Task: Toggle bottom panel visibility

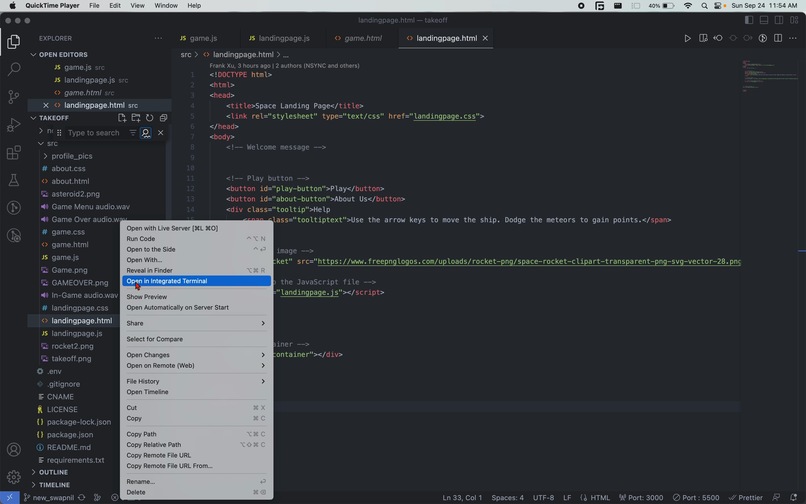Action: click(764, 20)
